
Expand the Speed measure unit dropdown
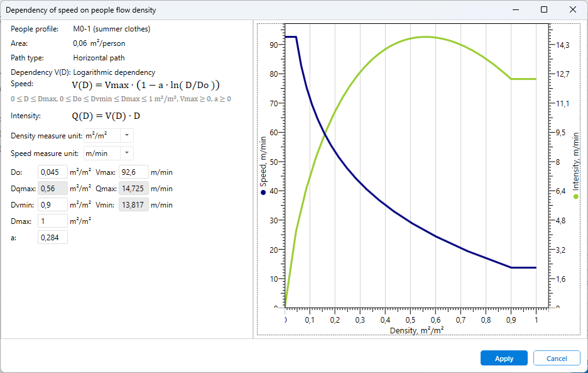126,153
